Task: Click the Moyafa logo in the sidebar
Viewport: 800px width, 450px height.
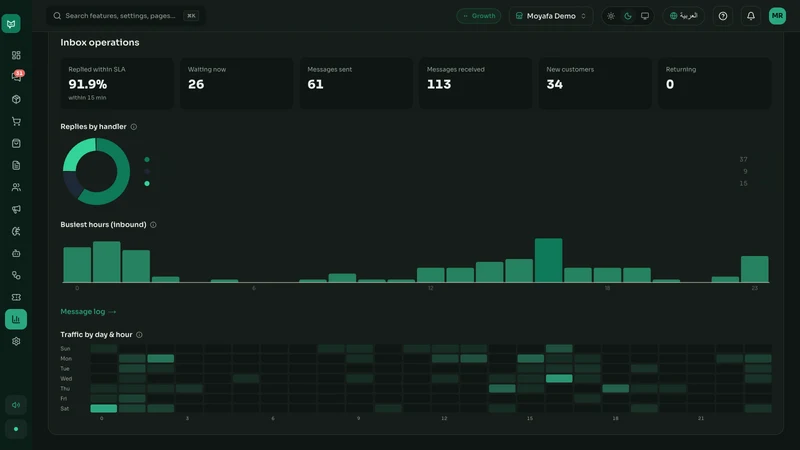Action: [11, 23]
